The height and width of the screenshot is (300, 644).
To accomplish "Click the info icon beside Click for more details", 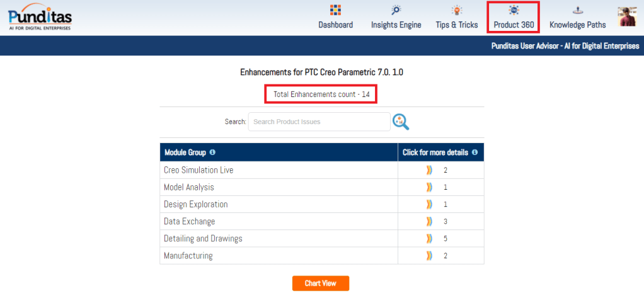I will click(474, 153).
